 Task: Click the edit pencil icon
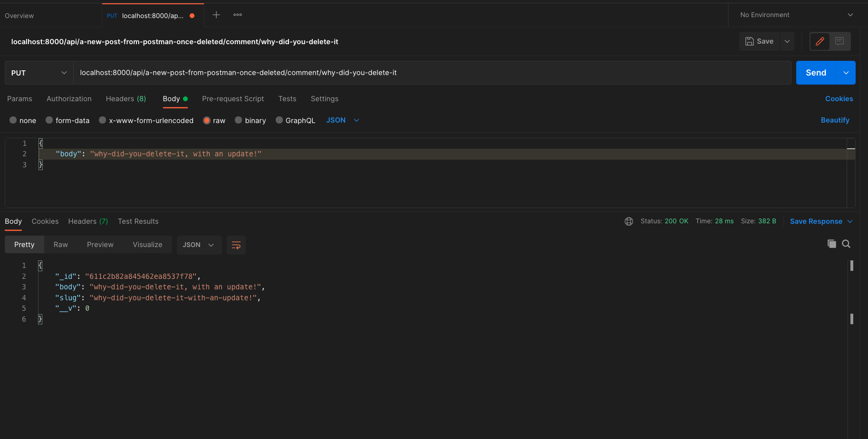820,41
